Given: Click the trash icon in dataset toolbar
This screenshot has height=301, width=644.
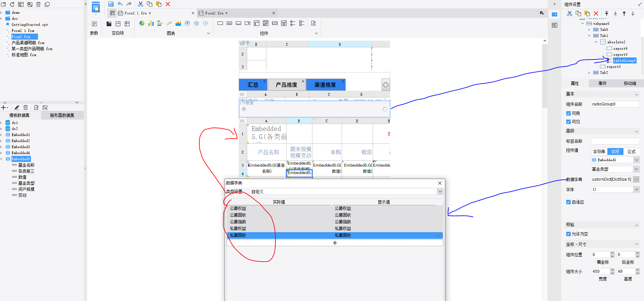Looking at the screenshot, I should tap(26, 107).
